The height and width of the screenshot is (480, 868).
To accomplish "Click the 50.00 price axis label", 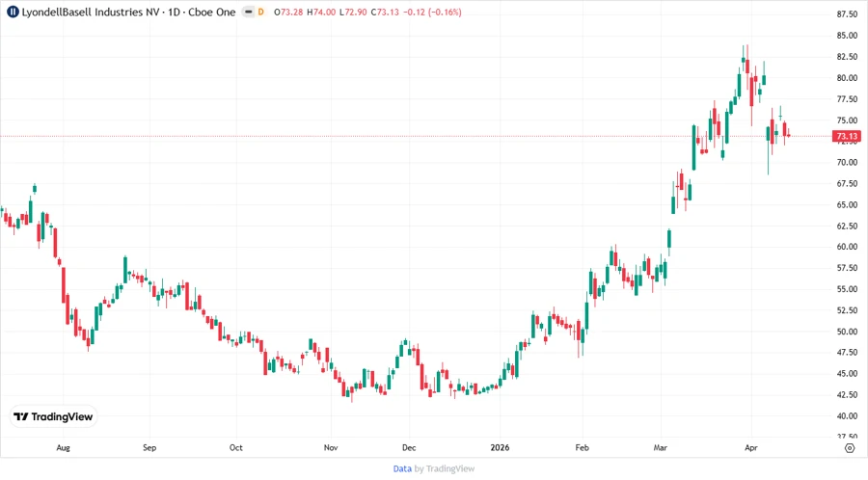I will tap(847, 332).
